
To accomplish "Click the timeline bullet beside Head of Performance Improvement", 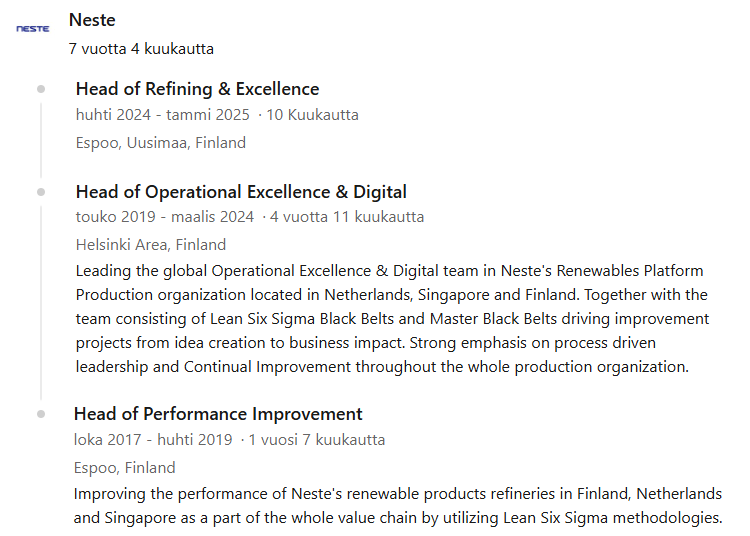I will pyautogui.click(x=41, y=413).
